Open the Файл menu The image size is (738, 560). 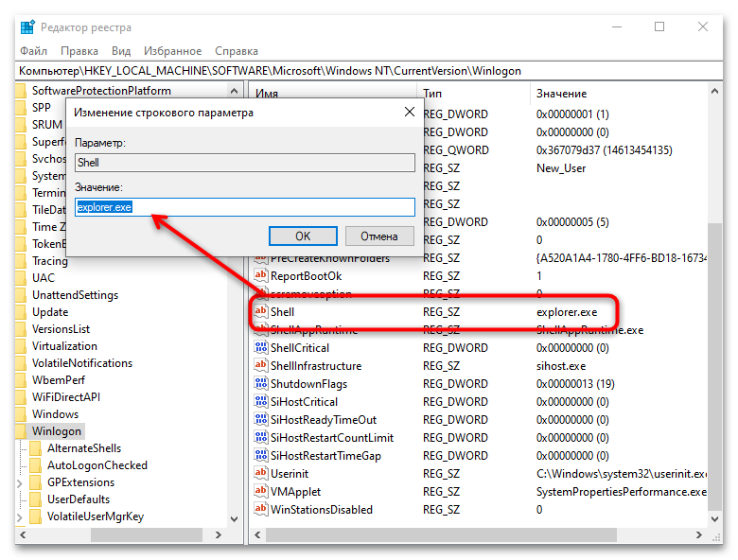pyautogui.click(x=33, y=51)
